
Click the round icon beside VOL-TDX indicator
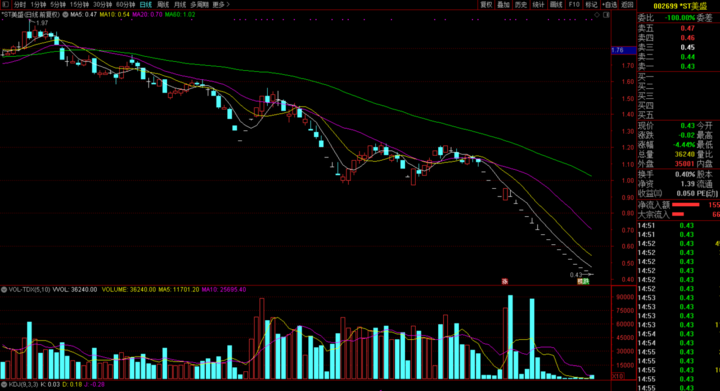click(x=4, y=290)
